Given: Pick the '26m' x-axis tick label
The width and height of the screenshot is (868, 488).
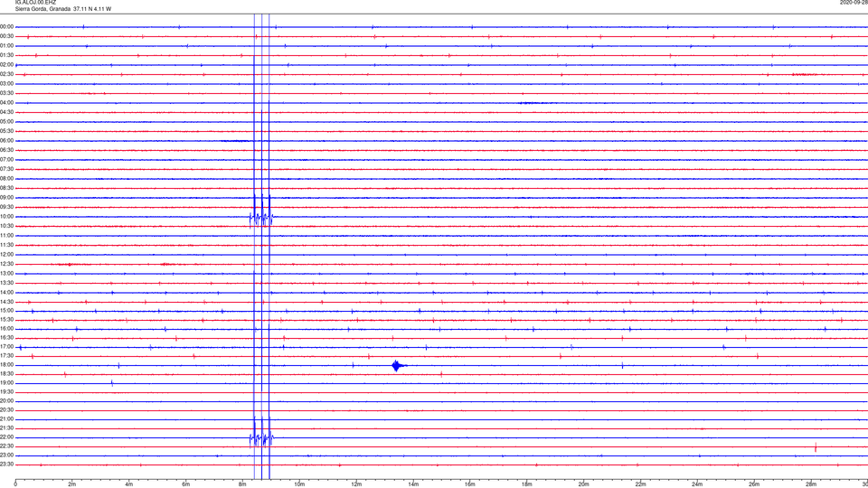Looking at the screenshot, I should coord(754,484).
